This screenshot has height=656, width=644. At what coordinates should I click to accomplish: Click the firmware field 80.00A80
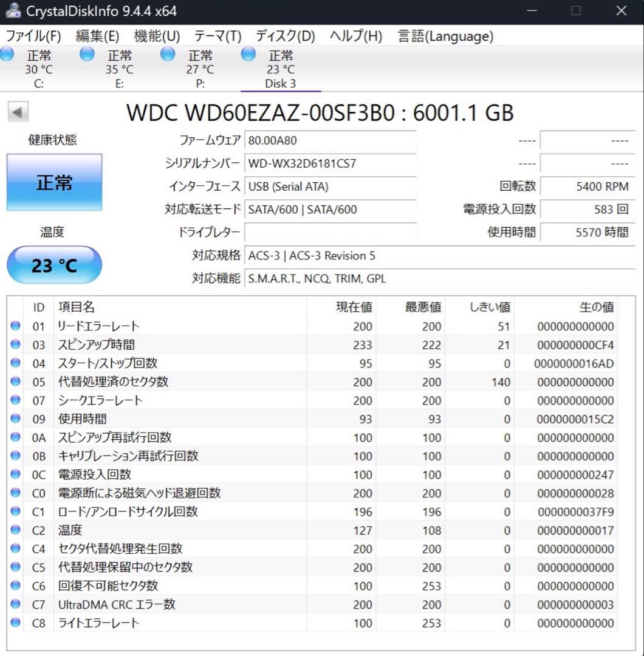click(x=331, y=140)
